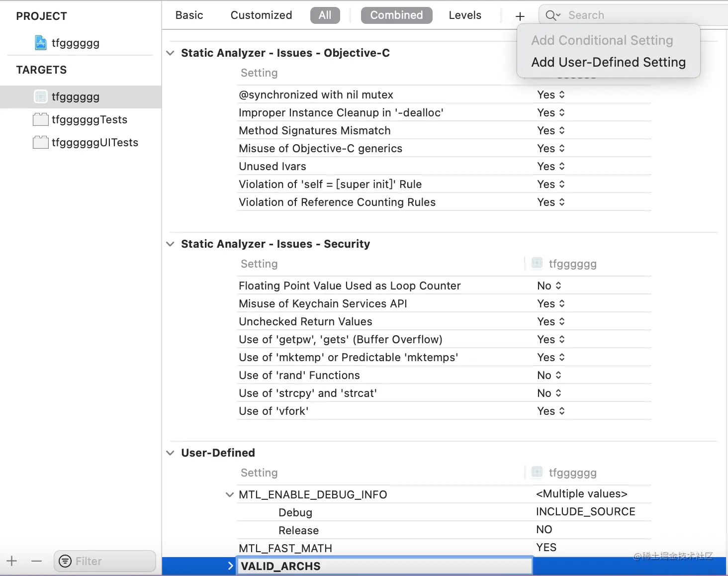The height and width of the screenshot is (576, 728).
Task: Click the add target plus icon
Action: (x=12, y=561)
